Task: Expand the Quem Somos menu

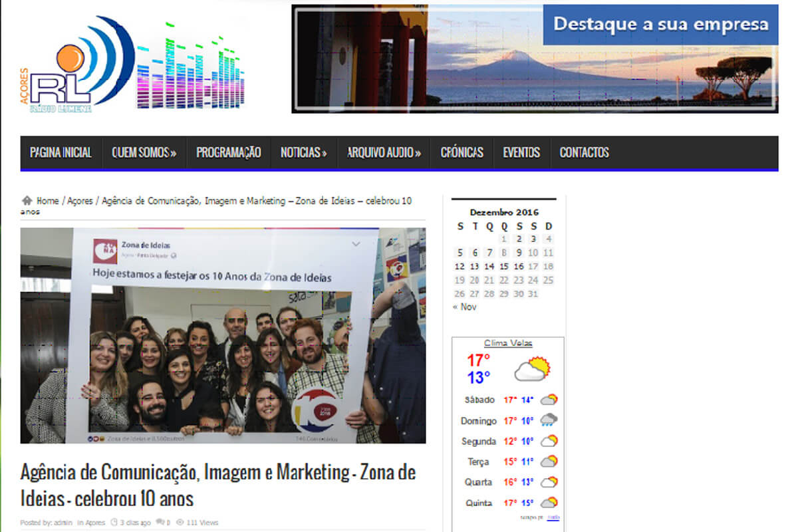Action: tap(144, 152)
